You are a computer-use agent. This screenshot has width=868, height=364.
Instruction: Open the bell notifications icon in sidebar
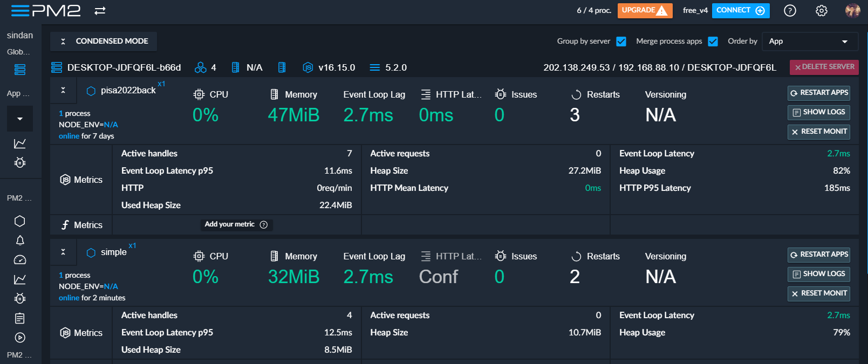[20, 241]
